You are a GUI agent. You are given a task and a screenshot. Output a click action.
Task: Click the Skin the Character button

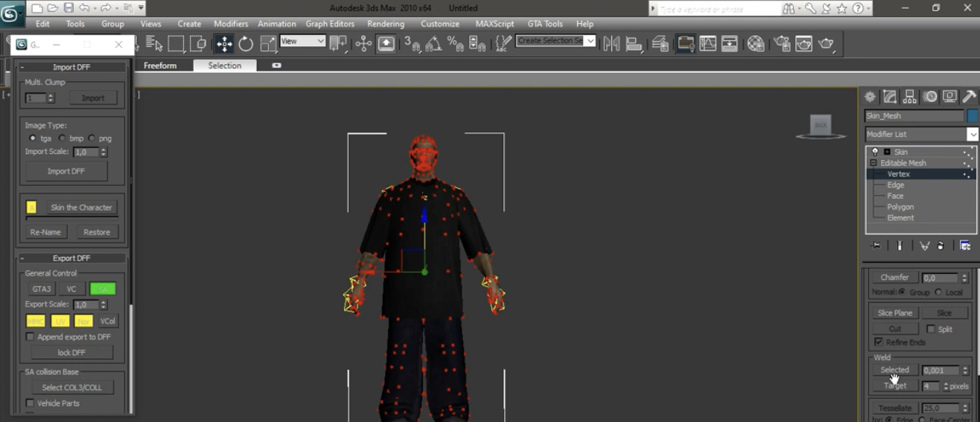coord(81,208)
